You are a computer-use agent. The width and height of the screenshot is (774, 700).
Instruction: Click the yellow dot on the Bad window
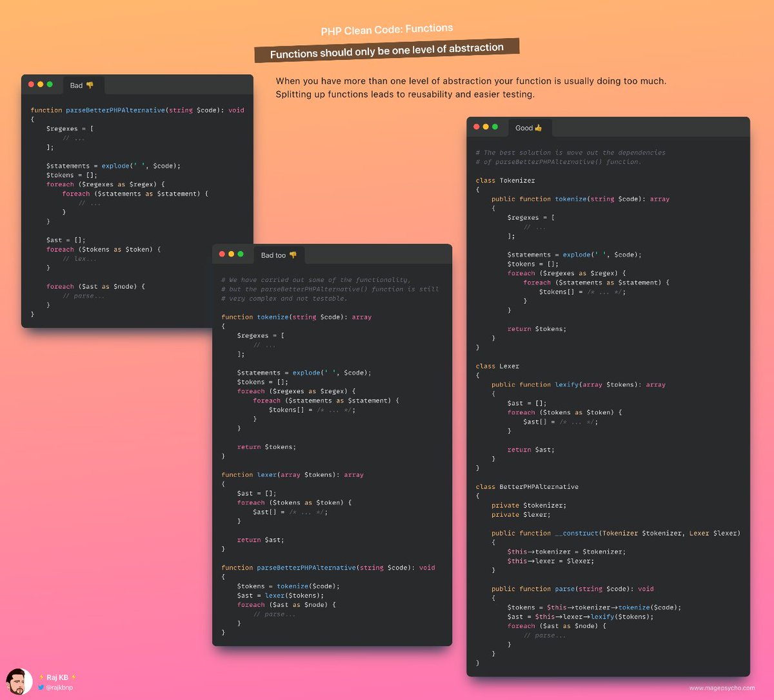pos(41,84)
